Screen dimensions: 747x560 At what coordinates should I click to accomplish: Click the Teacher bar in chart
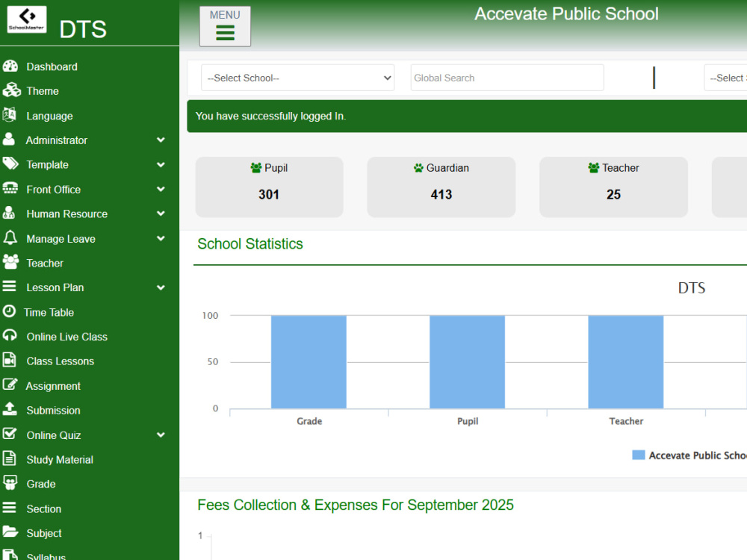626,362
